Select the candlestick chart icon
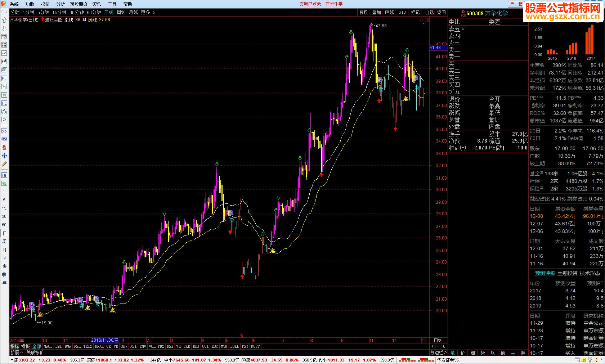This screenshot has width=605, height=364. (4, 62)
